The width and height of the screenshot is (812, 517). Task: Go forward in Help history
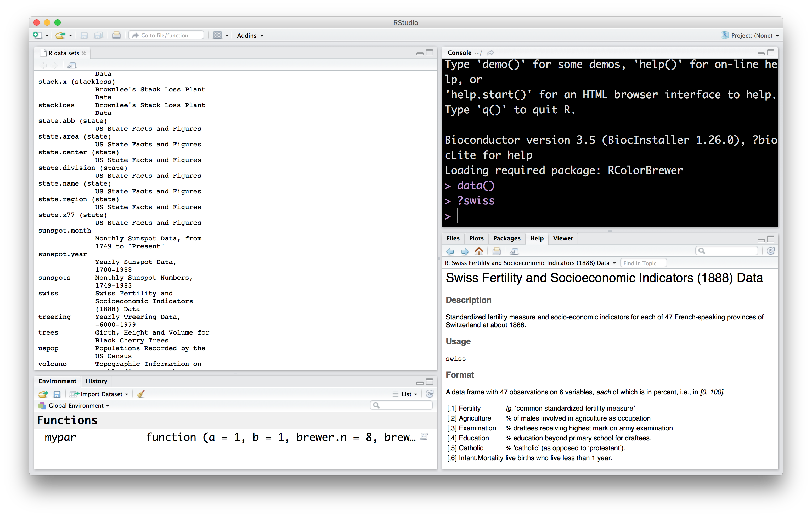(x=465, y=251)
